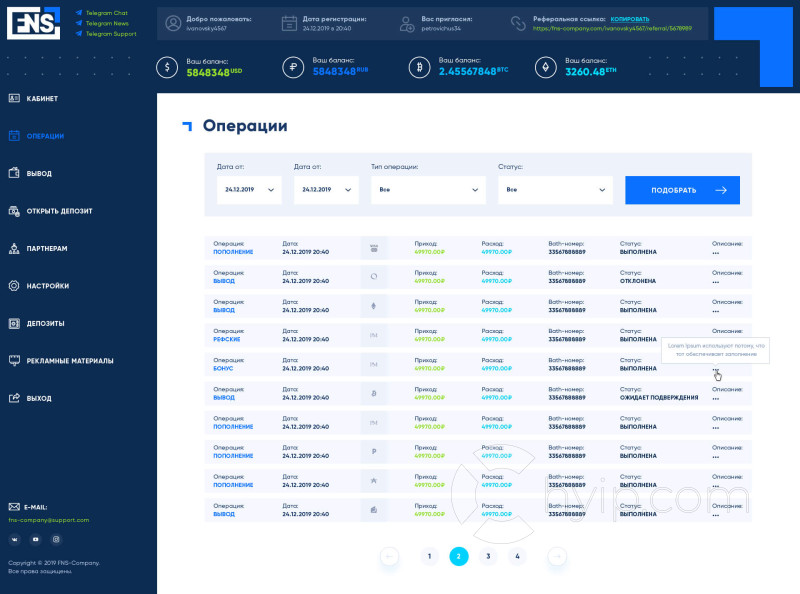Screen dimensions: 800x594
Task: Click the Рефские operation link
Action: coord(227,339)
